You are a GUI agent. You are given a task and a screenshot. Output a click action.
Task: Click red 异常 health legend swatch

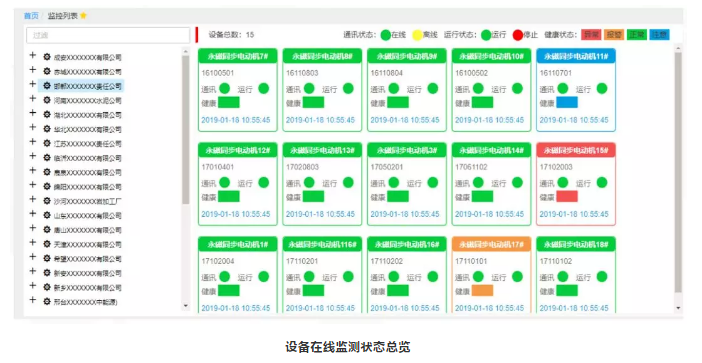pos(591,34)
